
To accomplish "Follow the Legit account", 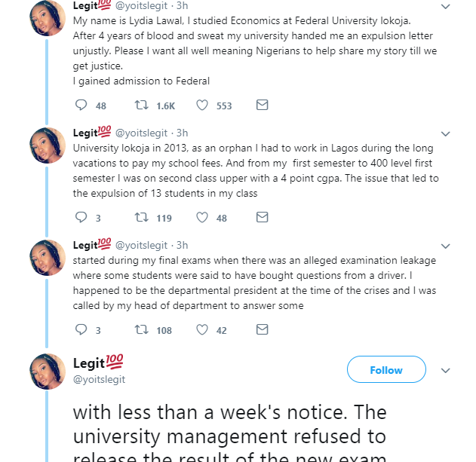I will click(385, 370).
